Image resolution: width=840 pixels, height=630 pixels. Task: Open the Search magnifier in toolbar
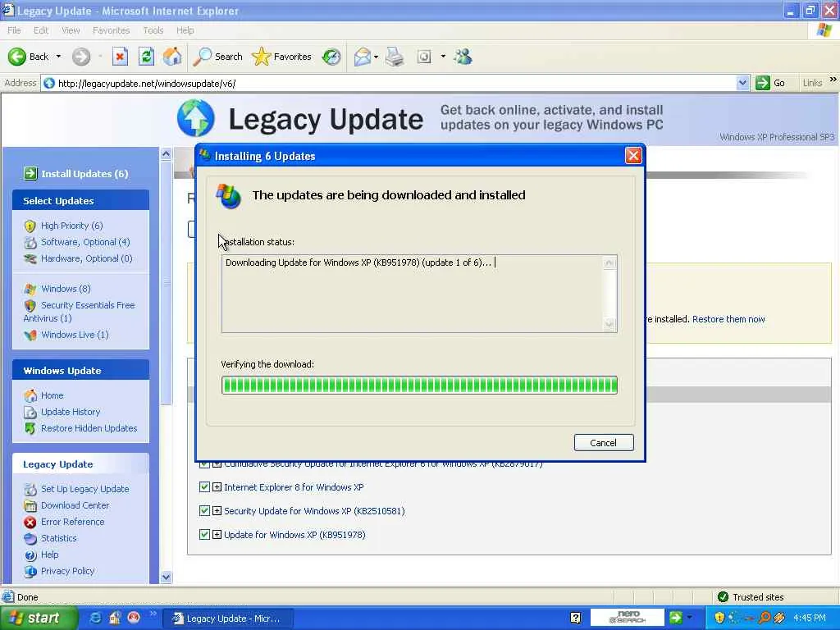(202, 57)
